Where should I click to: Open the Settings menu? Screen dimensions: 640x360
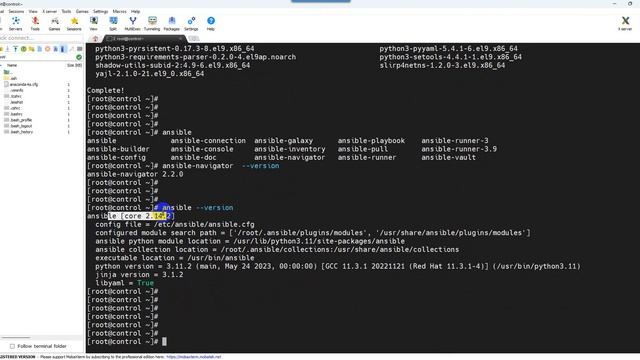(x=100, y=11)
